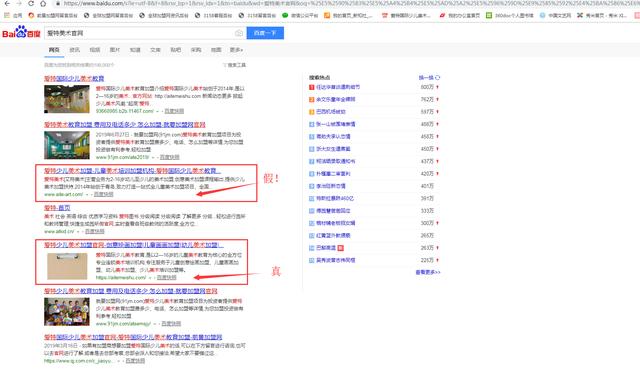Click the yellow rank 3 hot search badge
Viewport: 640px width, 370px height.
click(311, 112)
